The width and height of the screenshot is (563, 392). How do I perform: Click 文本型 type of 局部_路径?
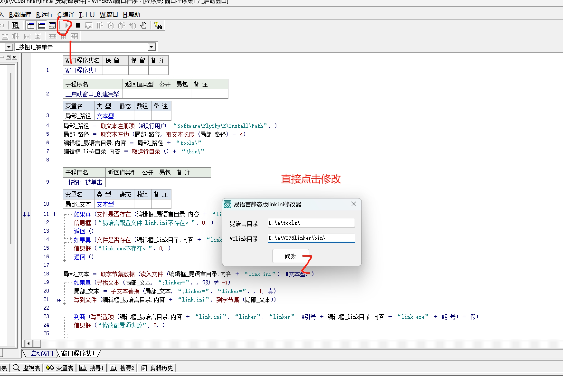point(105,116)
